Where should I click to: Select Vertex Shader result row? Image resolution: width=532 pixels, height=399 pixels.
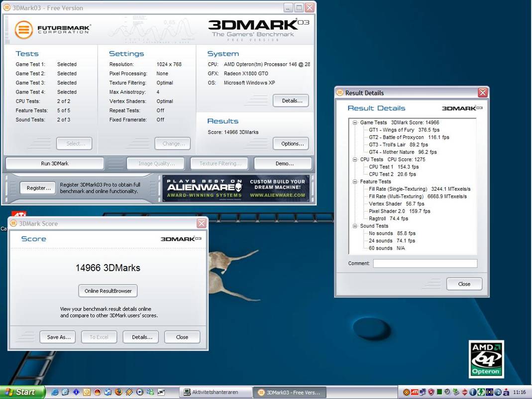(x=397, y=204)
